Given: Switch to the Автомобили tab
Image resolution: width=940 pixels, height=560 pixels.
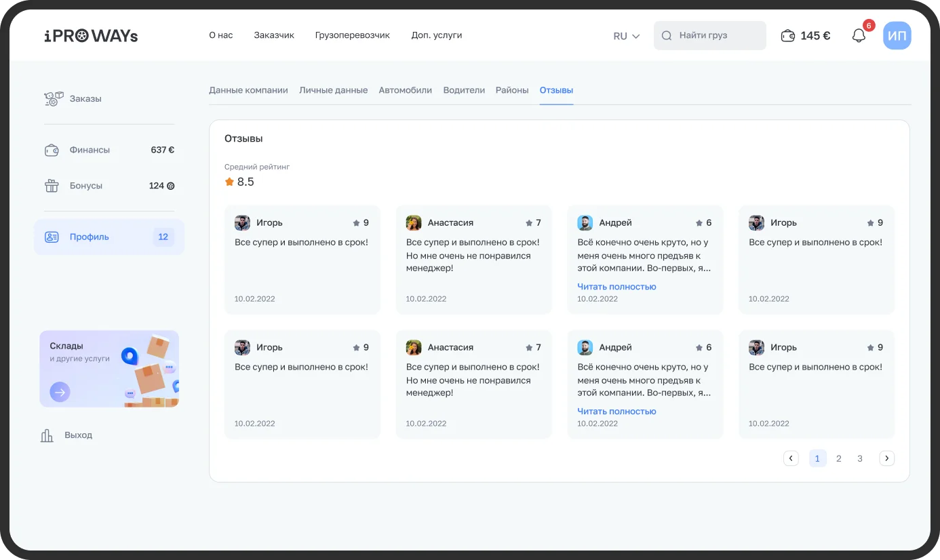Looking at the screenshot, I should tap(405, 90).
